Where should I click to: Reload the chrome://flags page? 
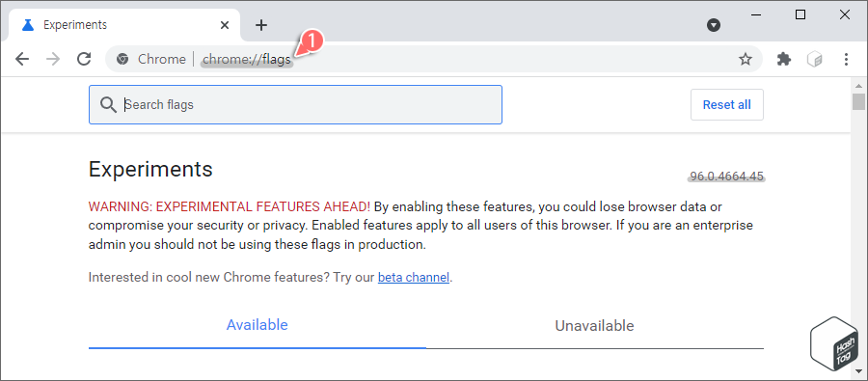coord(84,59)
